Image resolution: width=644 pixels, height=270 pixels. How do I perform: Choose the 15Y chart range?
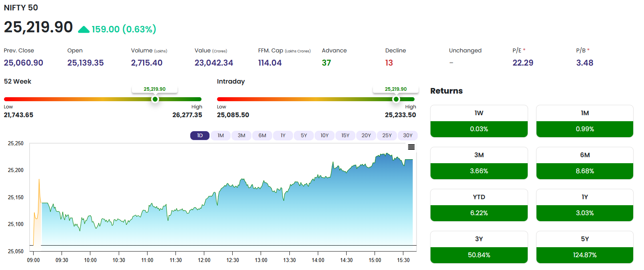point(345,136)
